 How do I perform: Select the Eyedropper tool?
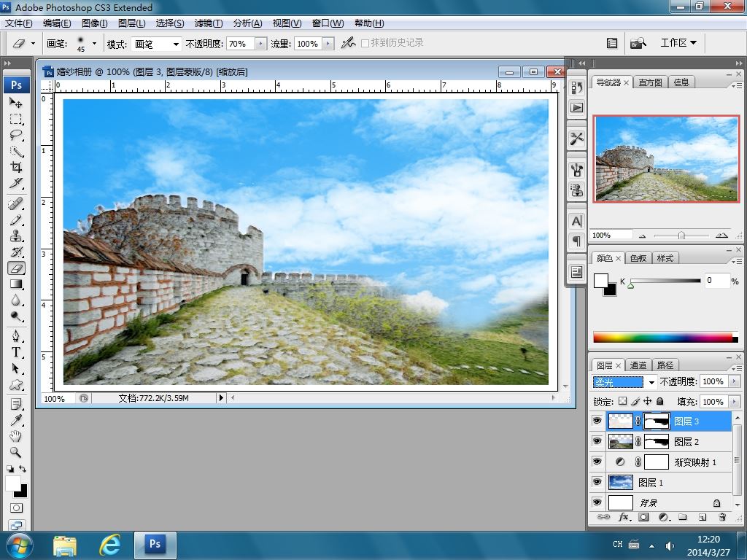[x=16, y=420]
